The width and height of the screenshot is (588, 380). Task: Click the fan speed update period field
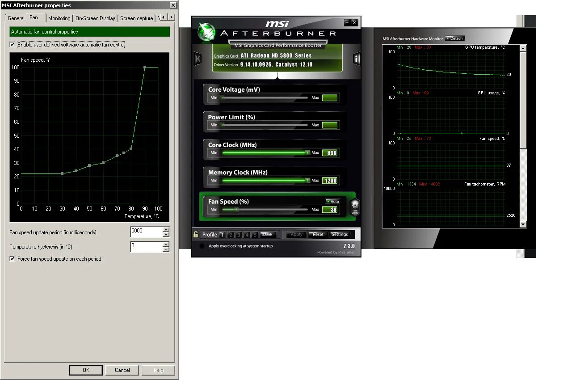pyautogui.click(x=146, y=232)
